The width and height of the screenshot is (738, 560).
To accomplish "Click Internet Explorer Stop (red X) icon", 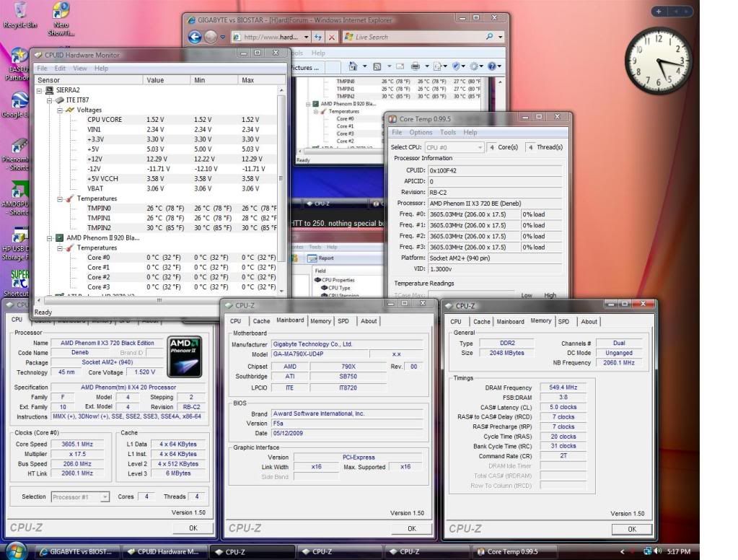I will pos(332,37).
